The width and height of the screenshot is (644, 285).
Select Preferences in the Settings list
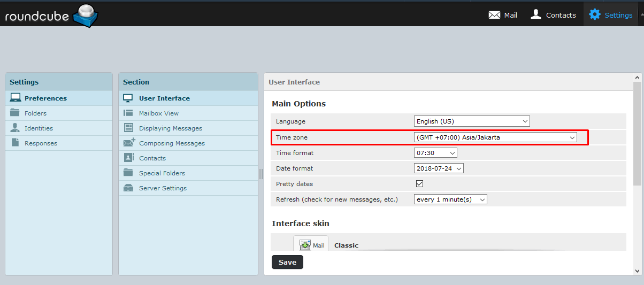click(59, 98)
